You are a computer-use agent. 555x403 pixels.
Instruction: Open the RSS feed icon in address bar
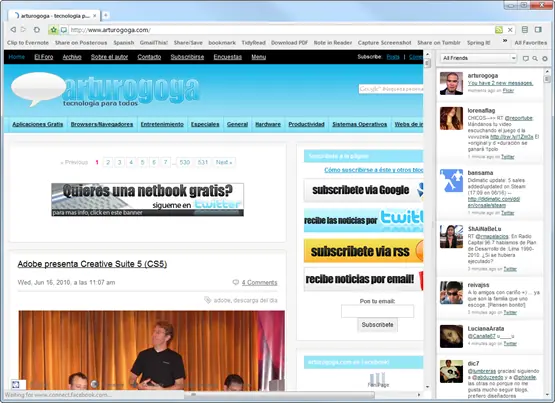[499, 30]
